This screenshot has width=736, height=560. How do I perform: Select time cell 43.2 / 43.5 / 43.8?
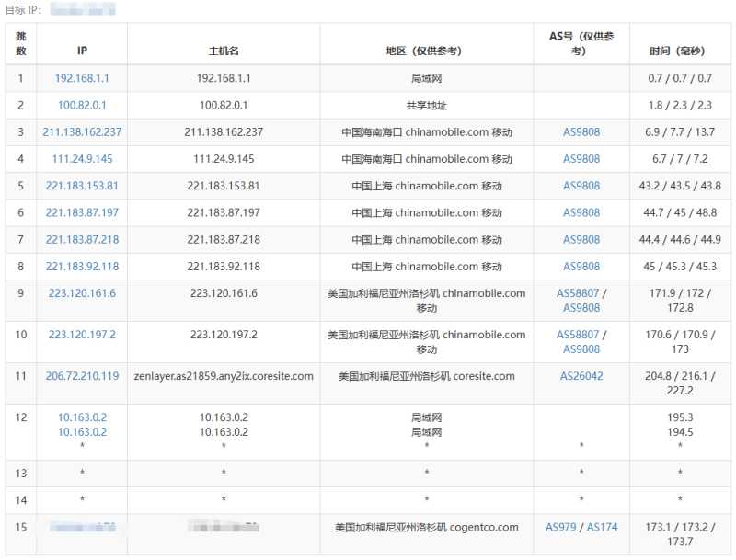[x=680, y=186]
